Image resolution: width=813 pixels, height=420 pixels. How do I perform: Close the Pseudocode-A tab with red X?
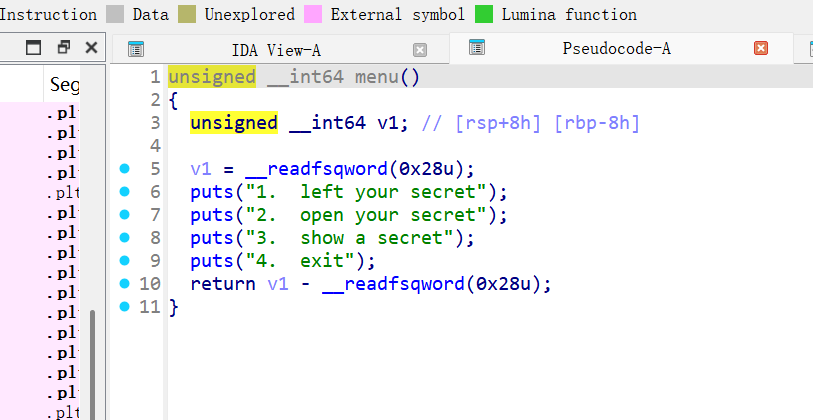pos(761,48)
